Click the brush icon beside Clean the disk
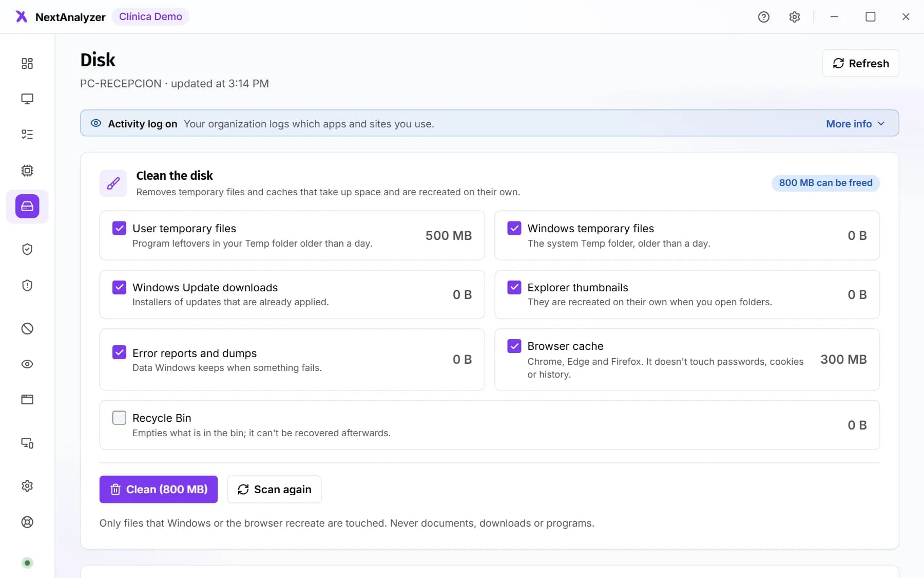 click(x=113, y=183)
